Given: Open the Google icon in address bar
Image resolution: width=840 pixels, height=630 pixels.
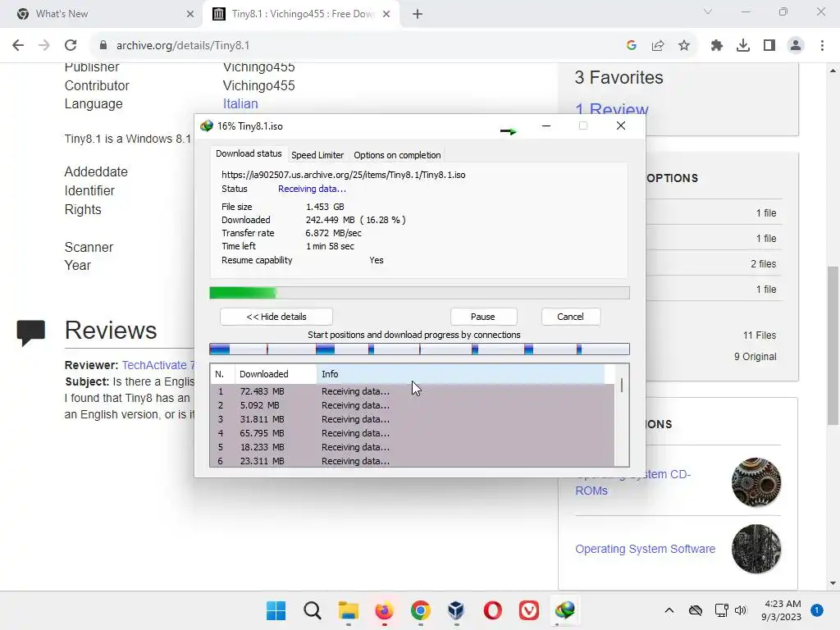Looking at the screenshot, I should coord(632,46).
